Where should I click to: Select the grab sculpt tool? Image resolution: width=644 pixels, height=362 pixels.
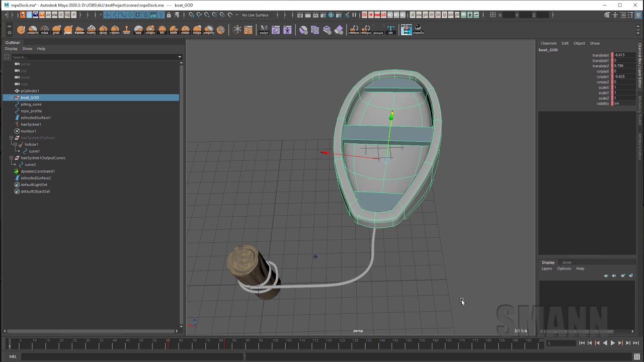pos(56,30)
